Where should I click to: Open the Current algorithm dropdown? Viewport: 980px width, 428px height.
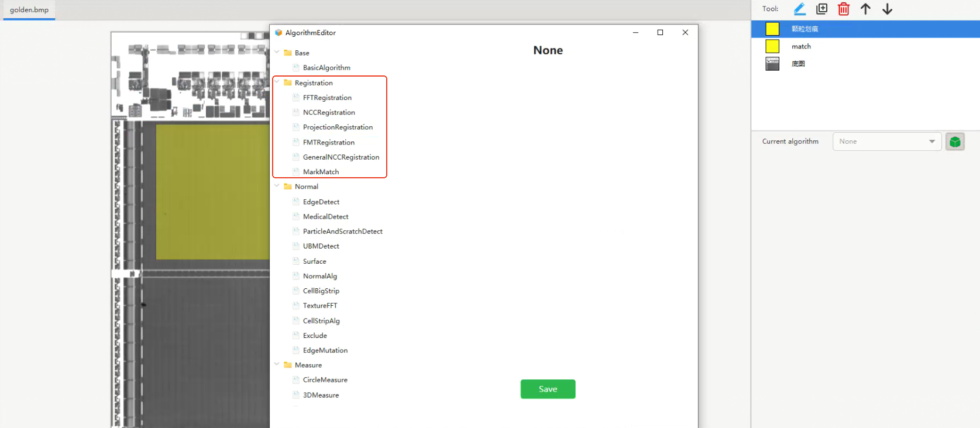point(886,141)
